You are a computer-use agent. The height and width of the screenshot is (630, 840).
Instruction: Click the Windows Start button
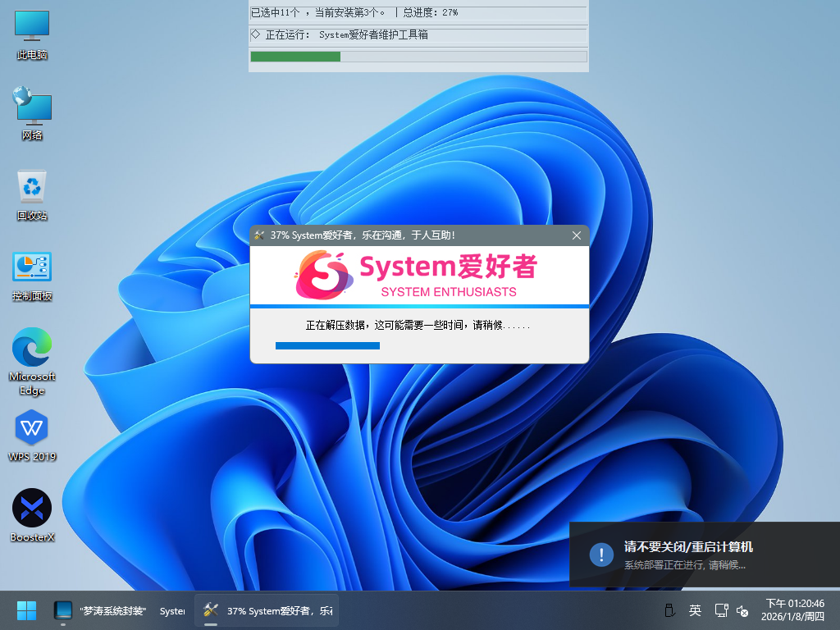coord(26,610)
